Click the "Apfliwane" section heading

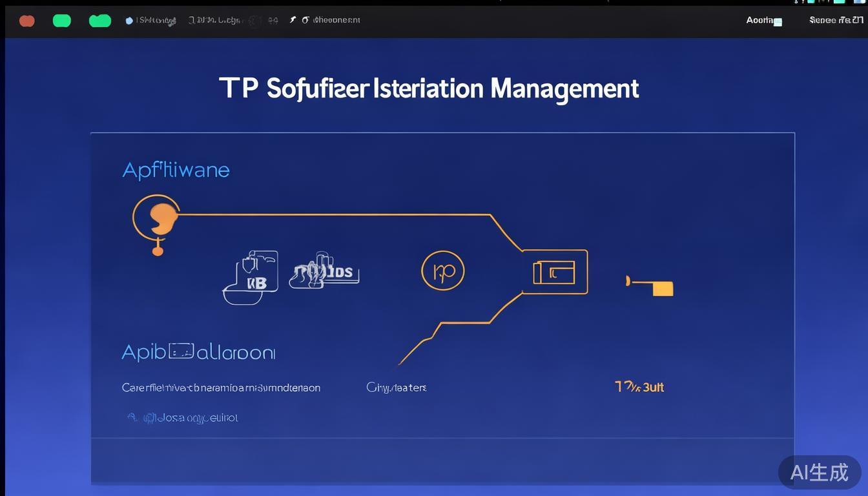[176, 170]
